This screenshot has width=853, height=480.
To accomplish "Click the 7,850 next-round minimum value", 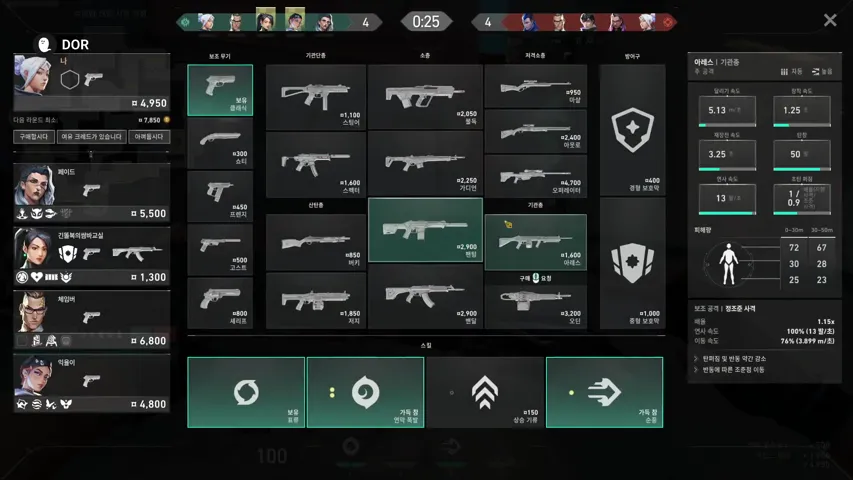I will point(150,120).
